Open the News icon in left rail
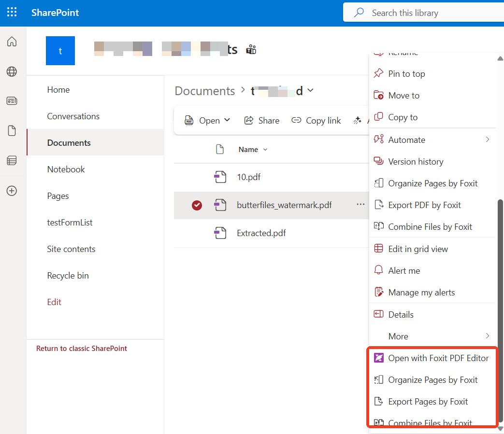Image resolution: width=504 pixels, height=434 pixels. point(12,101)
